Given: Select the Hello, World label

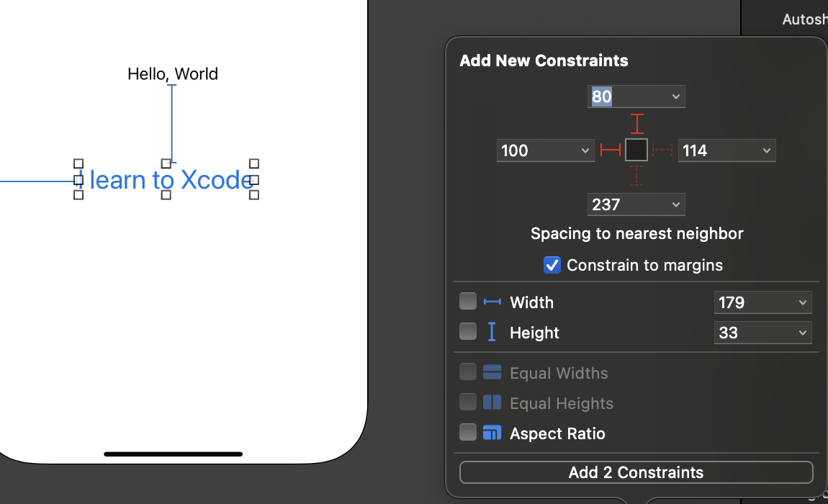Looking at the screenshot, I should pyautogui.click(x=173, y=73).
